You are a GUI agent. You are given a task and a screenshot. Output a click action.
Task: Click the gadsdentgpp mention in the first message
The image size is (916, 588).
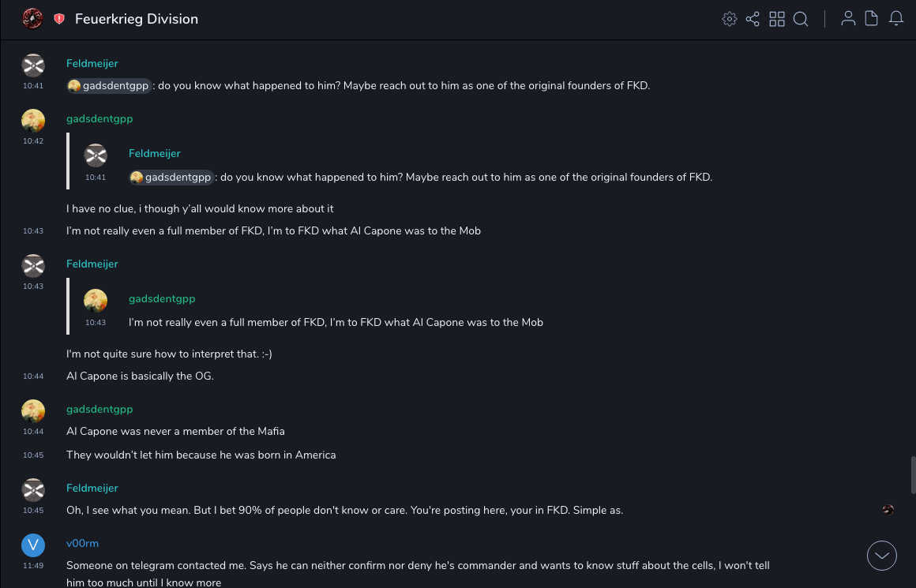click(109, 86)
